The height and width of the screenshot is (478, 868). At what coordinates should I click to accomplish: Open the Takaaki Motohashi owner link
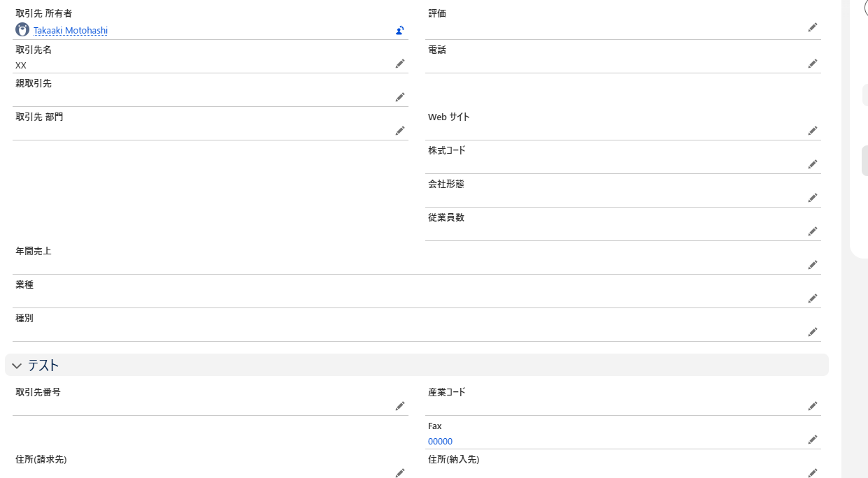click(71, 31)
